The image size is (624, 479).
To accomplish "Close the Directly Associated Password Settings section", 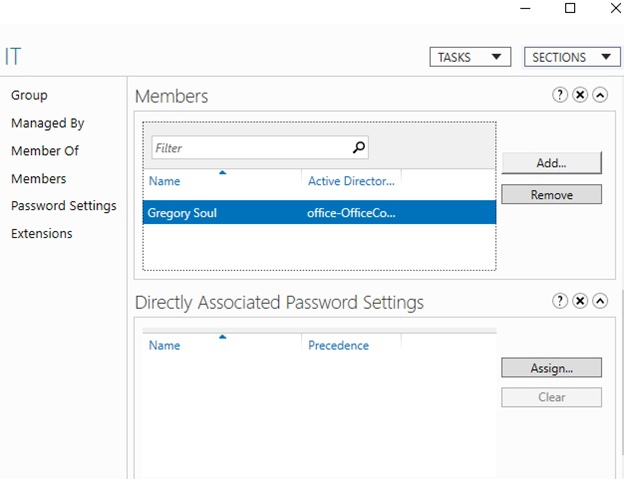I will [580, 301].
